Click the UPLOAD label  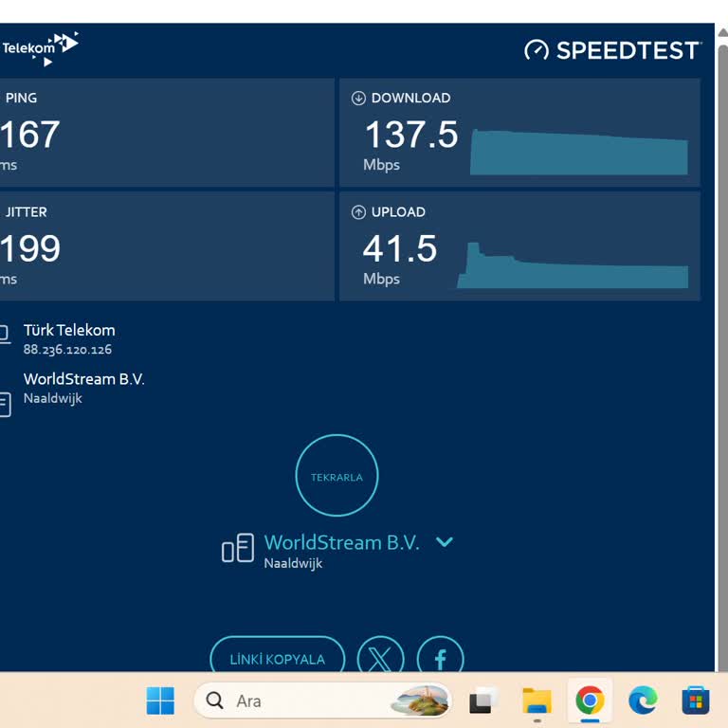coord(398,212)
